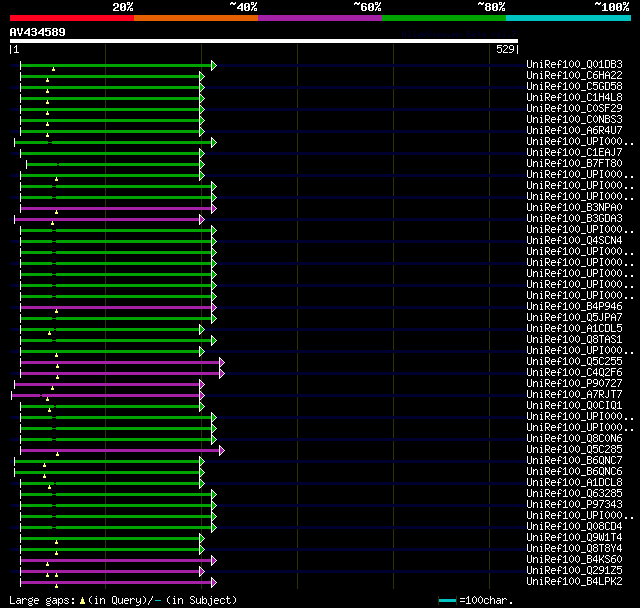Select the UniRef100_Q08CD4 label
This screenshot has height=608, width=640.
point(574,527)
